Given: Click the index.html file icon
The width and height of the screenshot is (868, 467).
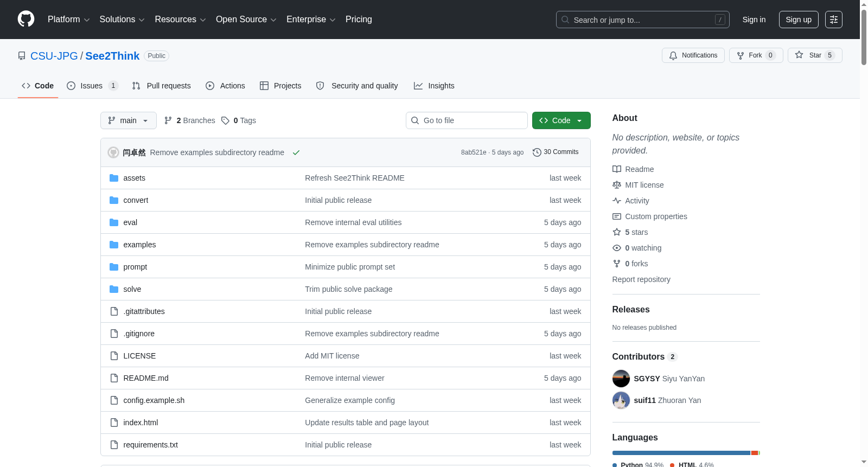Looking at the screenshot, I should [x=114, y=423].
